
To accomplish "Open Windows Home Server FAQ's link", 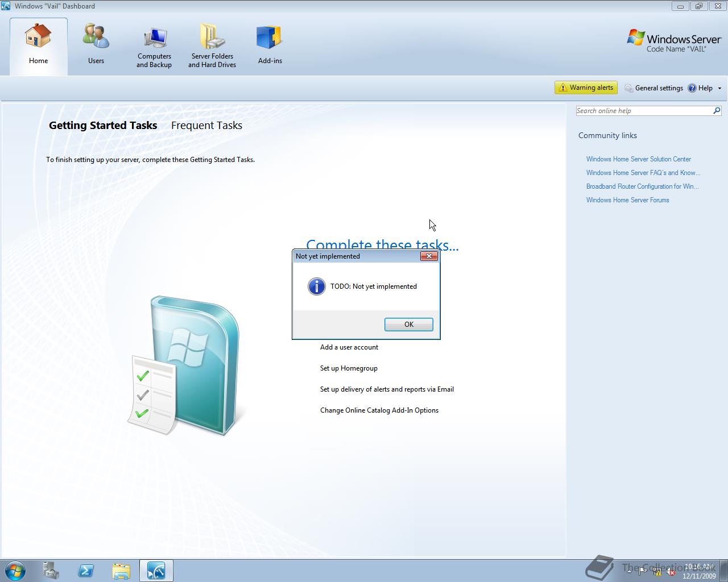I will [643, 173].
